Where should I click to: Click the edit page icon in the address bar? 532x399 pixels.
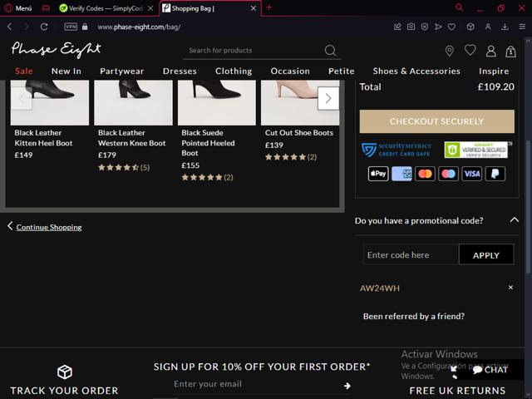397,27
